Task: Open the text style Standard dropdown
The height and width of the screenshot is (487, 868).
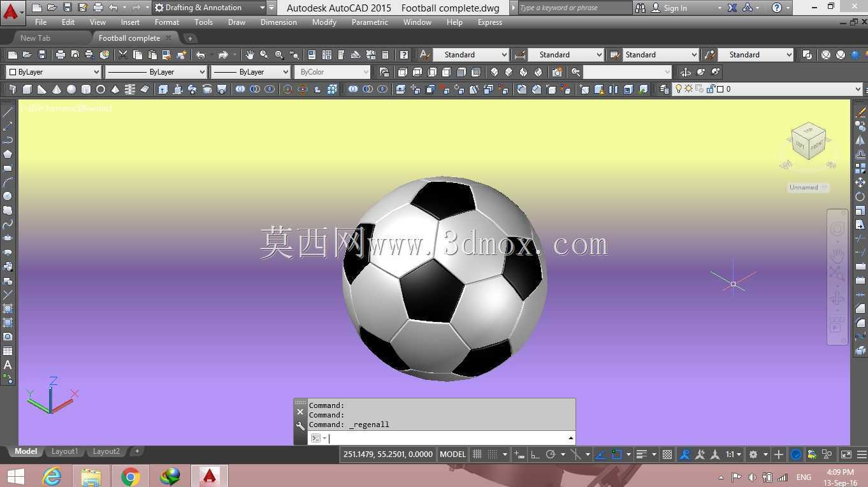Action: point(471,55)
